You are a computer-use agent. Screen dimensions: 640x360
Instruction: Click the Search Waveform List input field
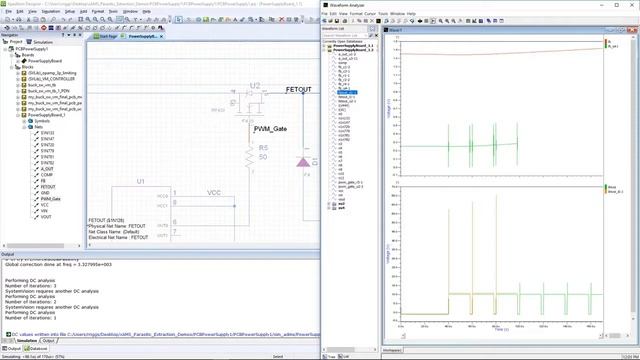click(x=345, y=36)
